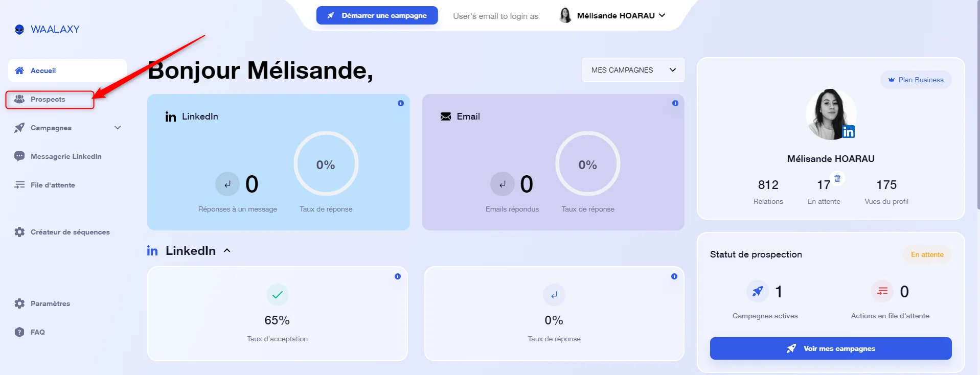Click the FAQ question mark icon
Viewport: 980px width, 375px height.
(x=19, y=332)
